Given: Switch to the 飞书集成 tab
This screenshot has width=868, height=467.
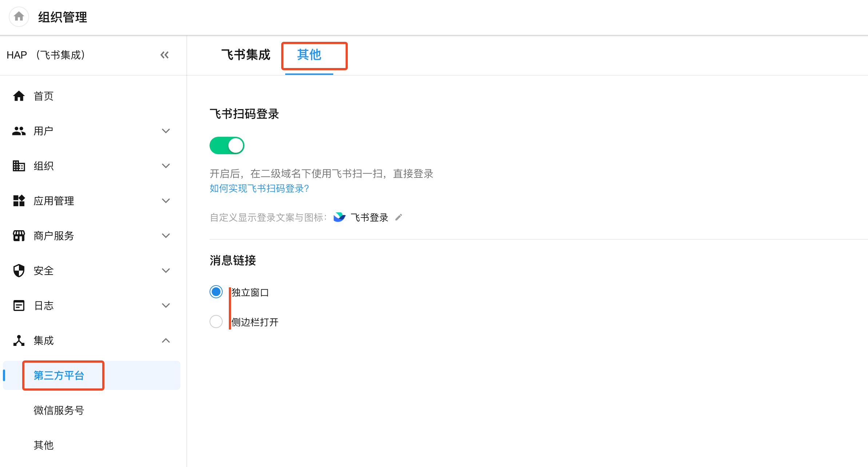Looking at the screenshot, I should [x=246, y=55].
